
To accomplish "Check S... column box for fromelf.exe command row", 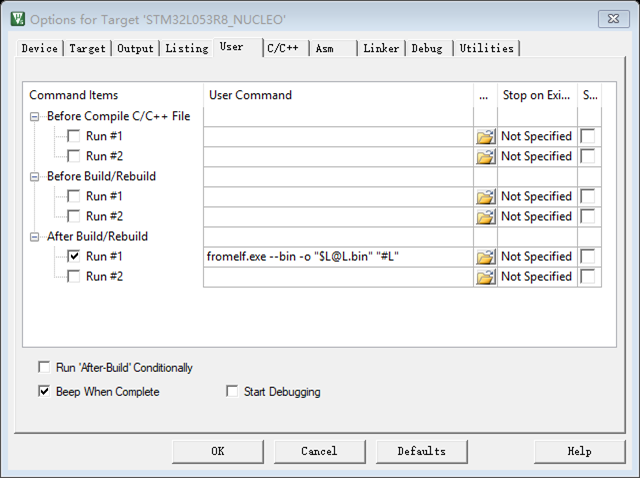I will 588,257.
